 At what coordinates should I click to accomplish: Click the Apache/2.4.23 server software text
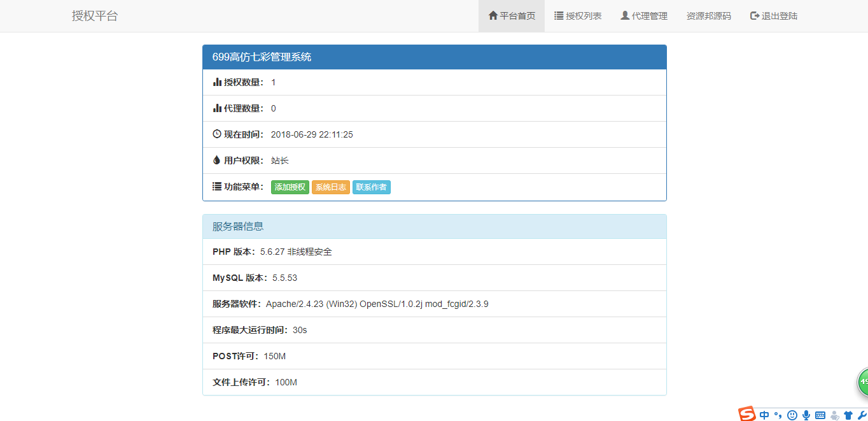377,304
